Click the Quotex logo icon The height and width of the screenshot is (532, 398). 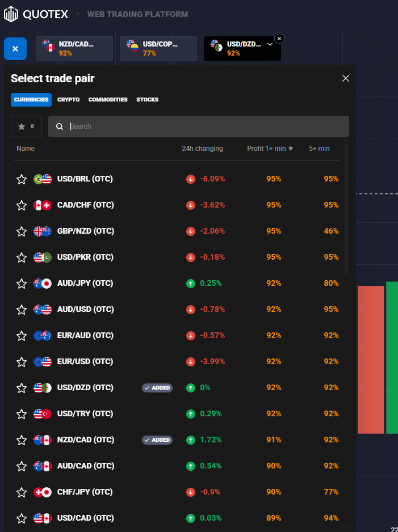pyautogui.click(x=11, y=14)
